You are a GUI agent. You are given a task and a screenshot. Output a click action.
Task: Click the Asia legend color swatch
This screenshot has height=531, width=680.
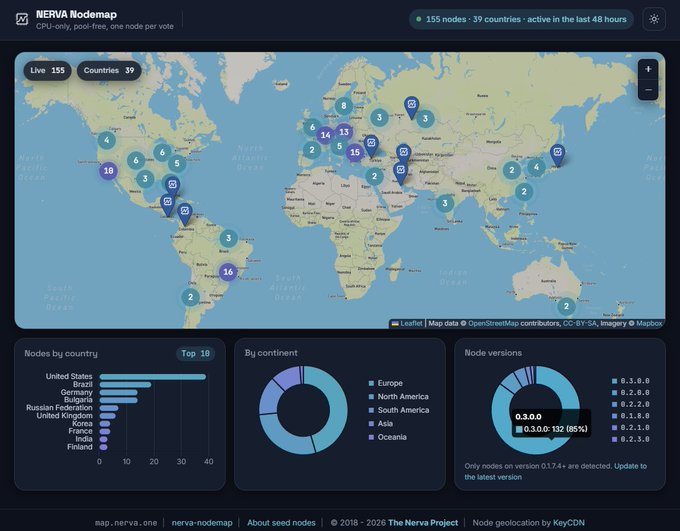(x=371, y=423)
